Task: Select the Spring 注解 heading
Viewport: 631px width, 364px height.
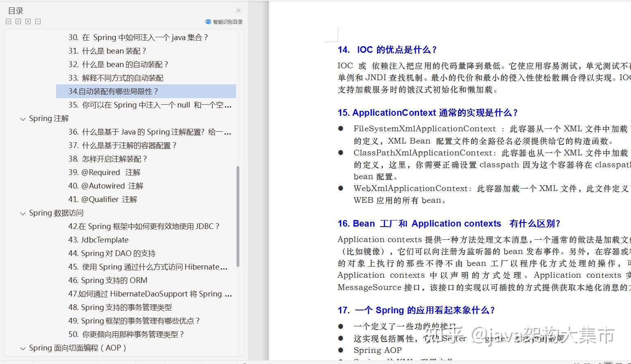Action: click(x=49, y=119)
